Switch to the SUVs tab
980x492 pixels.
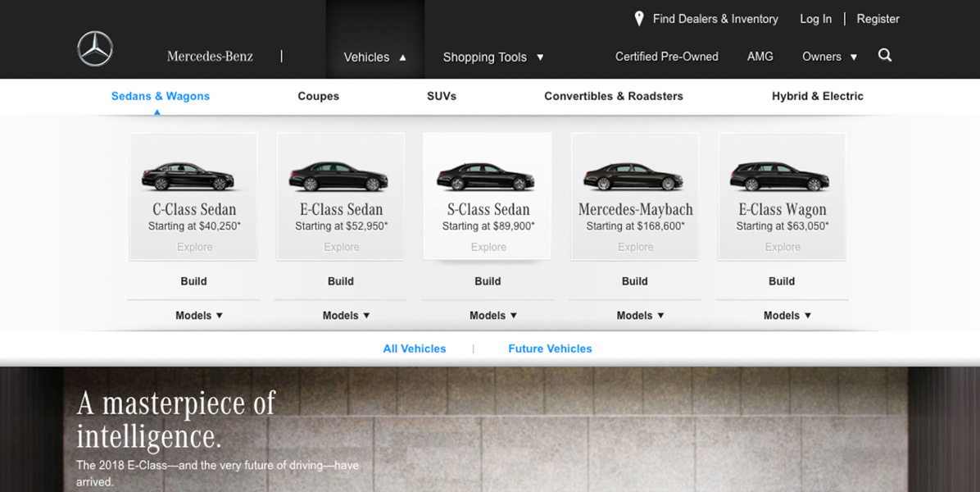[442, 96]
